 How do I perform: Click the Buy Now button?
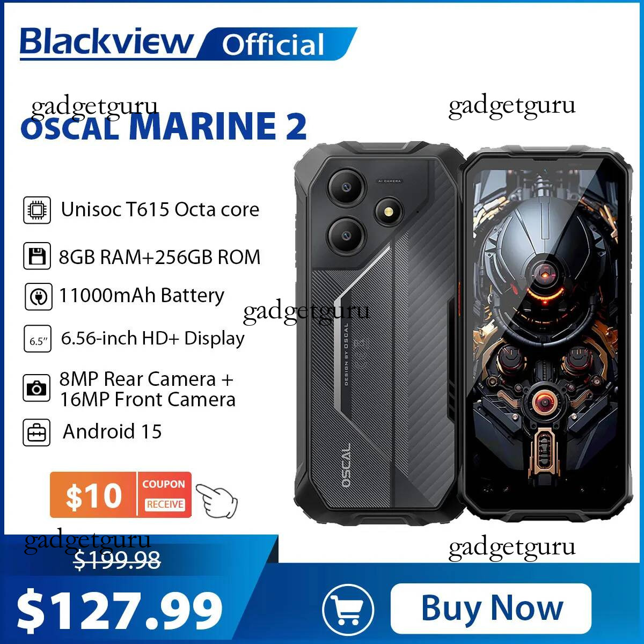(491, 609)
